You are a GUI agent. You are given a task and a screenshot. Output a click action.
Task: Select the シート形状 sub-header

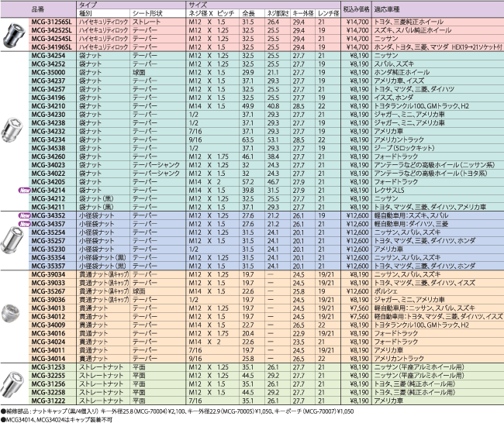(x=147, y=13)
